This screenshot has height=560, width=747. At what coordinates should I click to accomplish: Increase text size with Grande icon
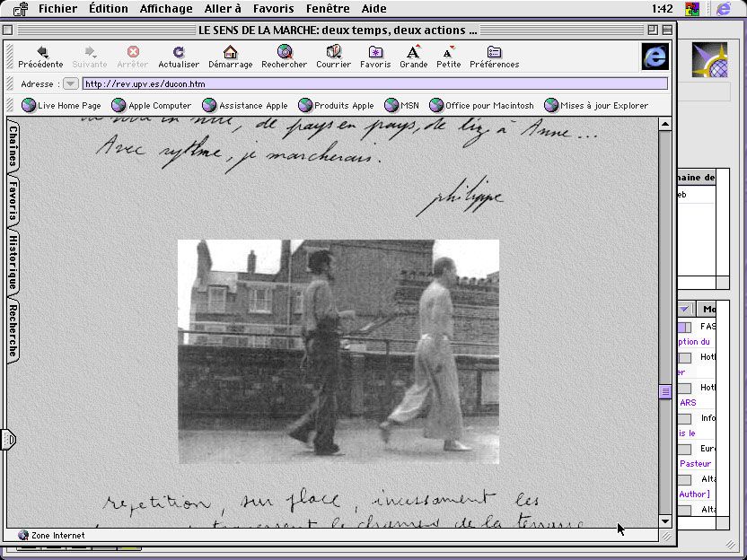pyautogui.click(x=413, y=53)
